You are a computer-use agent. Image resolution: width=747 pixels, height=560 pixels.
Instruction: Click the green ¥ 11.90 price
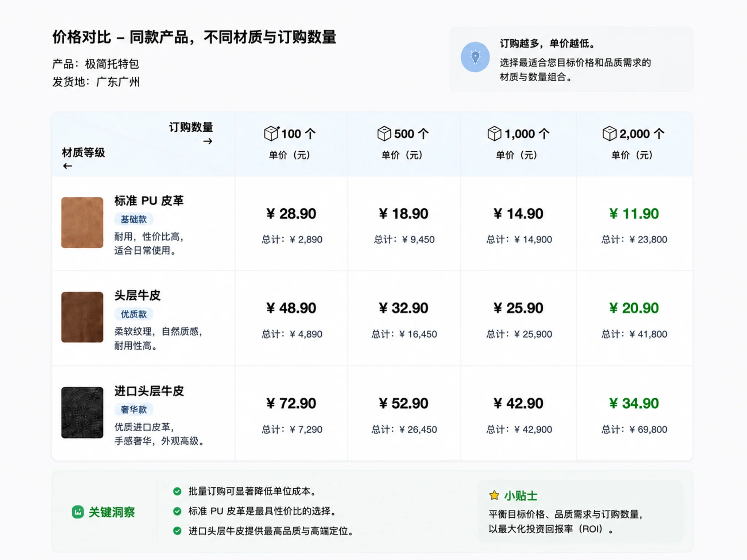[634, 214]
